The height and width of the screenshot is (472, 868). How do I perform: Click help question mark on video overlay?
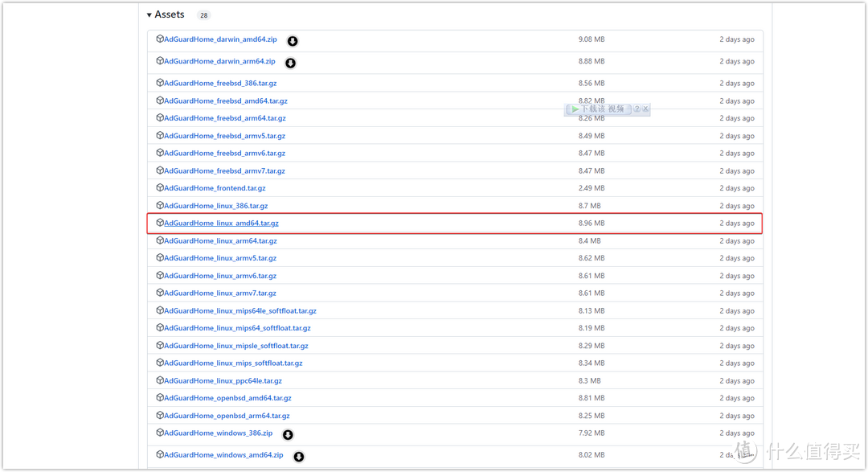tap(637, 109)
